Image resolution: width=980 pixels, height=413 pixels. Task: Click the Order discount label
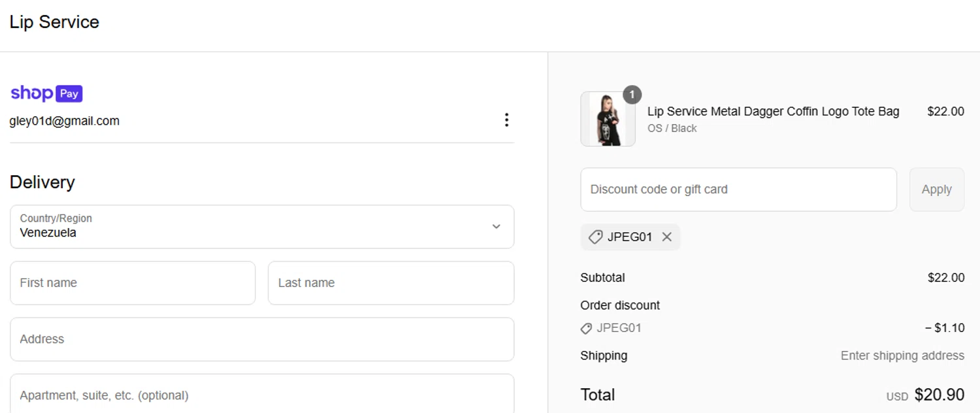click(620, 305)
